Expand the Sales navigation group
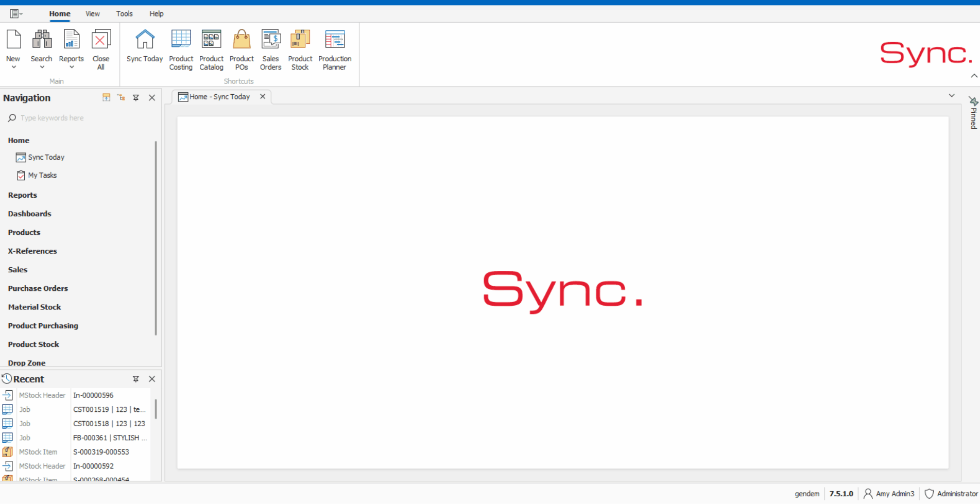Screen dimensions: 980x504 pos(18,270)
